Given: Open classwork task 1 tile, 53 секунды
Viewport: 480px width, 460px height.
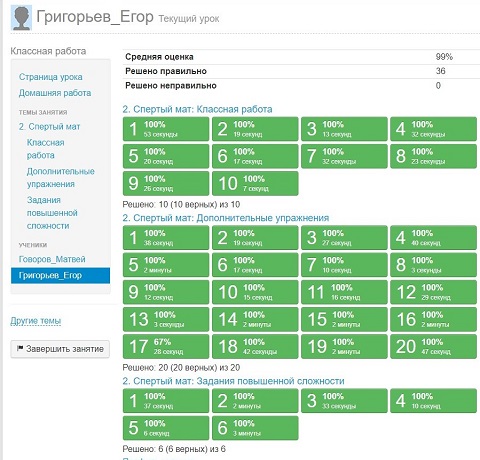Looking at the screenshot, I should tap(166, 129).
